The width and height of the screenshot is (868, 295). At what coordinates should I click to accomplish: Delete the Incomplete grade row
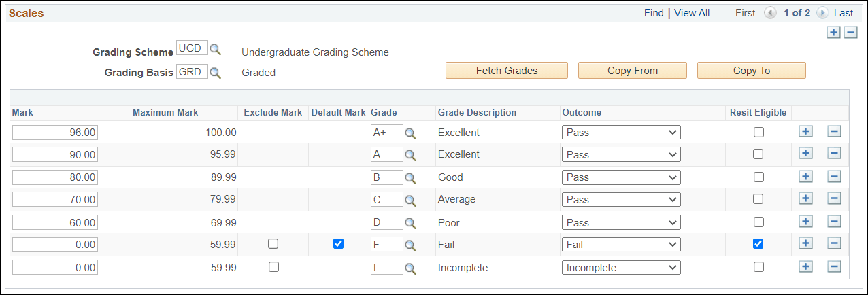tap(835, 267)
